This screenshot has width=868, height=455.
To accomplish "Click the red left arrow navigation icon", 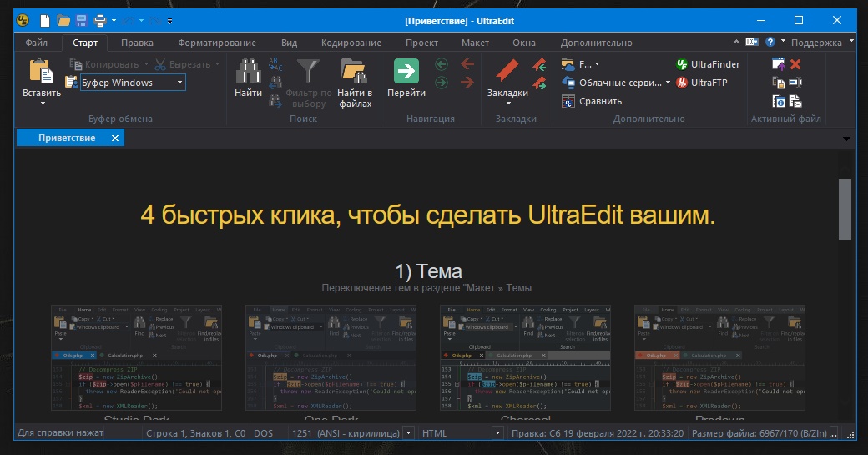I will coord(467,64).
